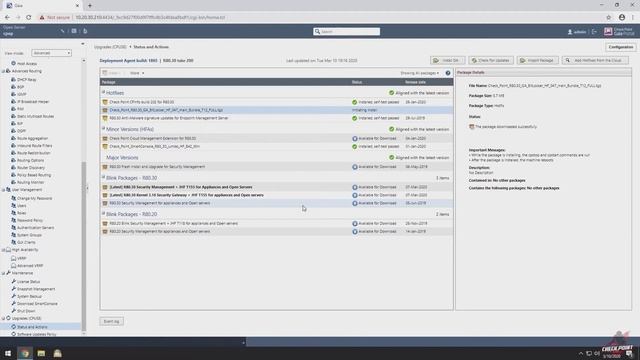Collapse the Advanced Routing tree node

pos(3,71)
